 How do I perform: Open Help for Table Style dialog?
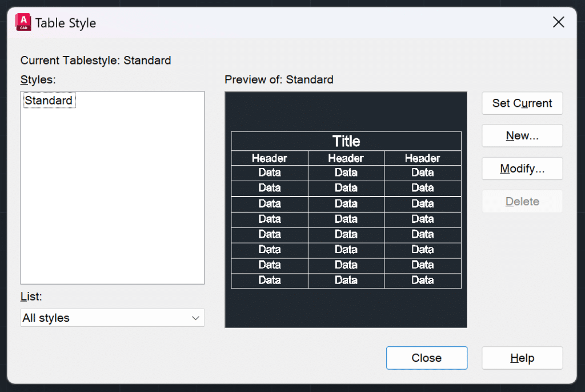coord(522,358)
